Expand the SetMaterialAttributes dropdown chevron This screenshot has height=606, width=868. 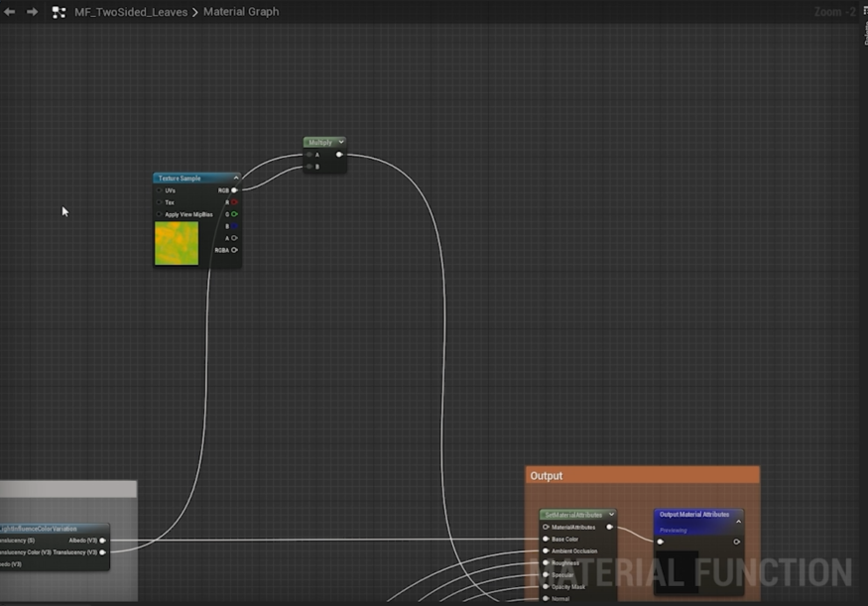pos(611,515)
